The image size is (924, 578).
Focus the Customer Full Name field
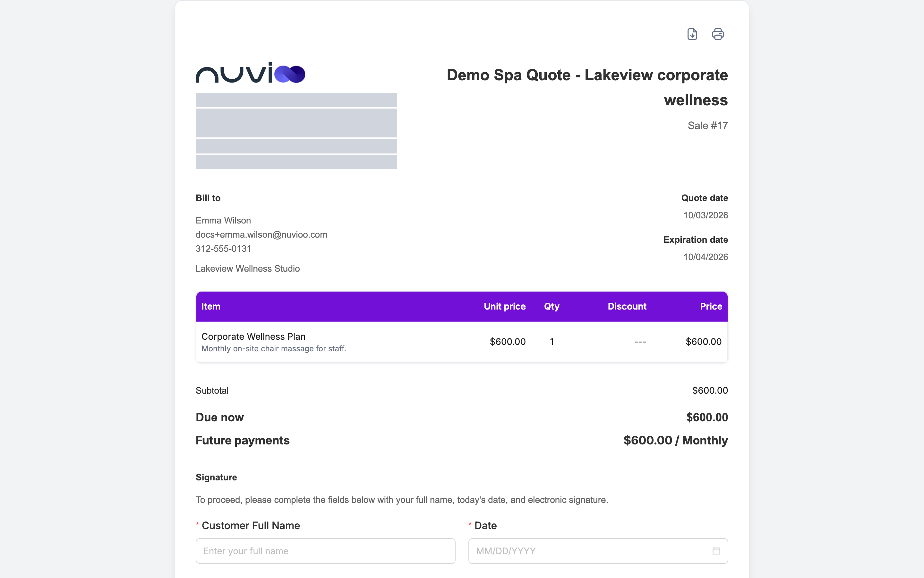click(x=325, y=551)
